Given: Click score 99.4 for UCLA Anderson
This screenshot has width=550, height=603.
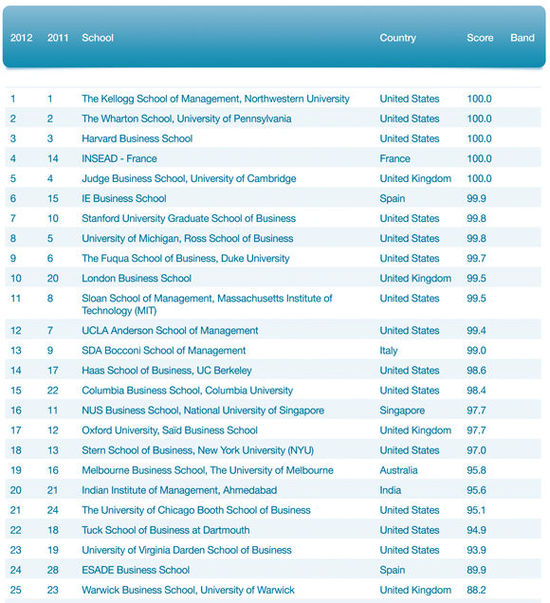Looking at the screenshot, I should (x=476, y=331).
